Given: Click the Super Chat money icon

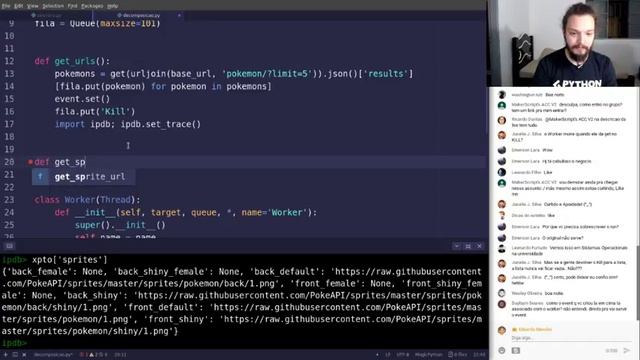Looking at the screenshot, I should (x=516, y=351).
